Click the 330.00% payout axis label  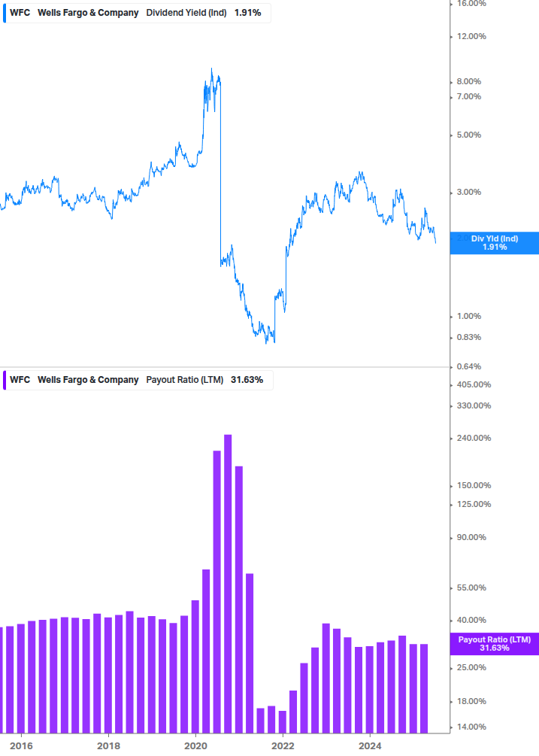474,406
